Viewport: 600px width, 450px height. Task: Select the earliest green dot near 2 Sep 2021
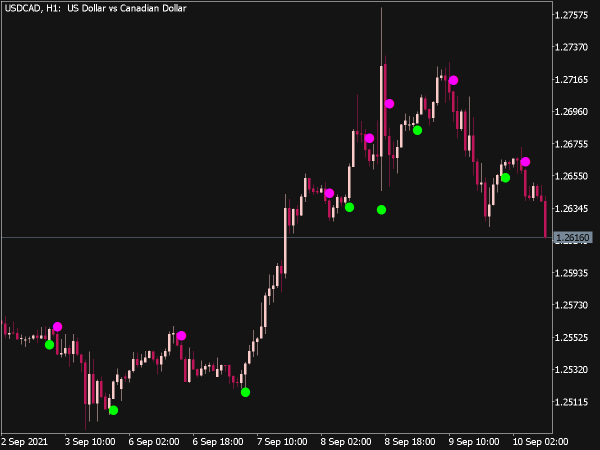coord(49,345)
